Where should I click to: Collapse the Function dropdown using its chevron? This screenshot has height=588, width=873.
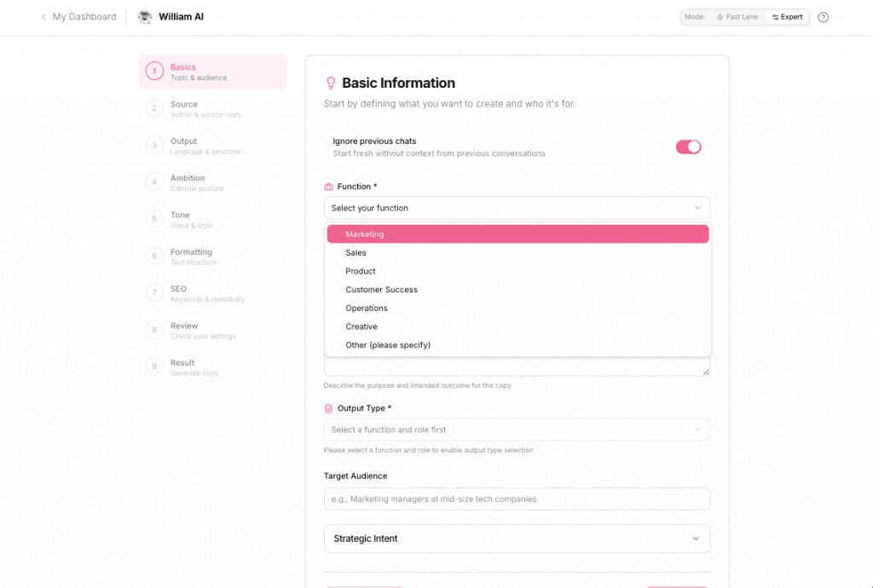pos(699,207)
